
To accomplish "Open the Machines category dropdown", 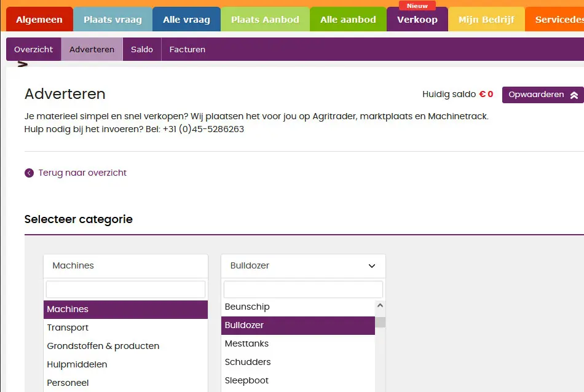I will [125, 266].
